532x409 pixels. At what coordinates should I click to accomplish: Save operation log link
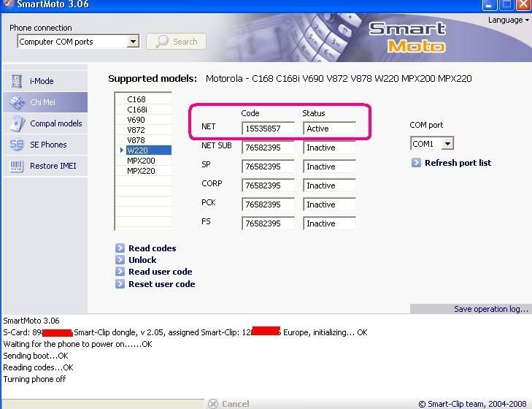[491, 309]
